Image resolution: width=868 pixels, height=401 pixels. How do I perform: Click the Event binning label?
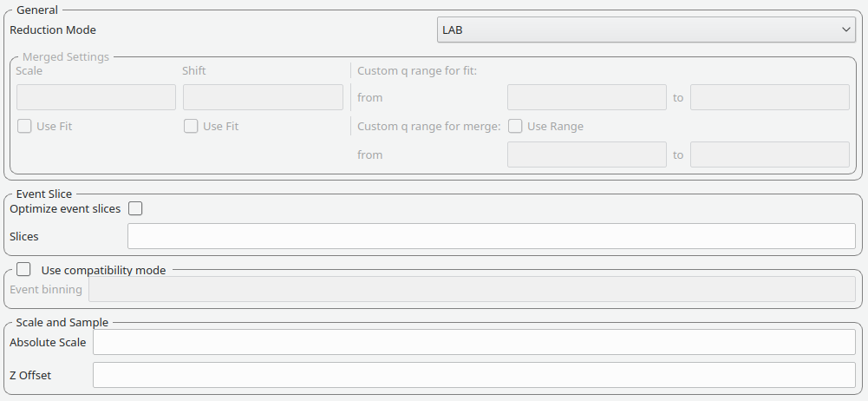click(46, 290)
